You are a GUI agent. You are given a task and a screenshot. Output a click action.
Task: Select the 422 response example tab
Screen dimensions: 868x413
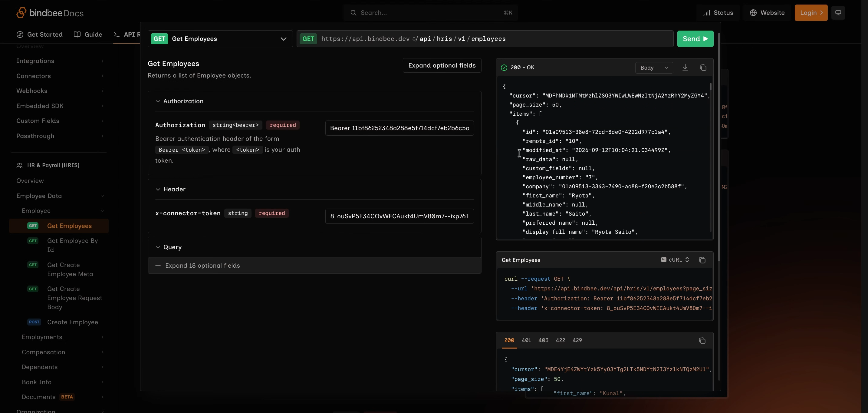point(561,341)
